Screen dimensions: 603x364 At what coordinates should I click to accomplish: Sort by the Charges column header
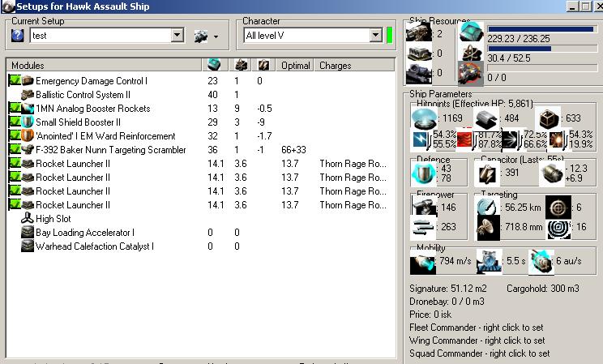tap(354, 66)
